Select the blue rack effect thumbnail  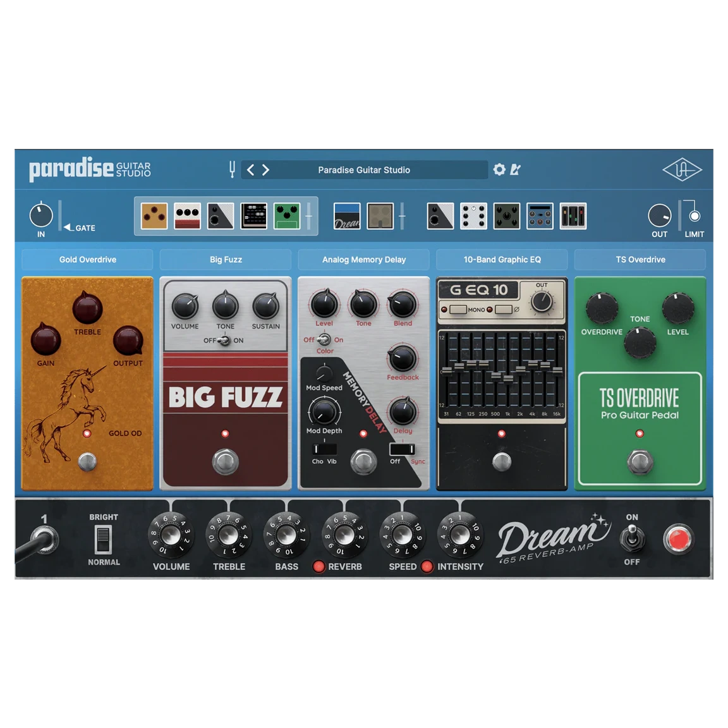pos(540,216)
